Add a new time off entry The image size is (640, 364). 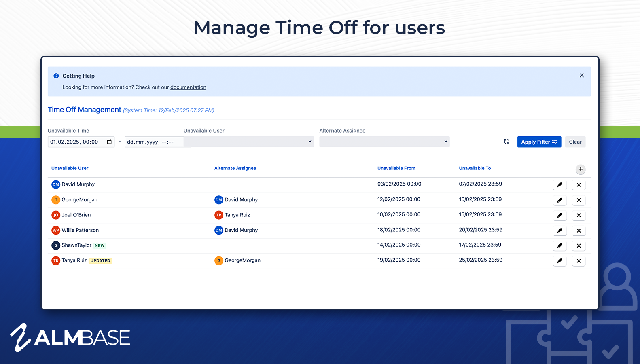tap(581, 169)
